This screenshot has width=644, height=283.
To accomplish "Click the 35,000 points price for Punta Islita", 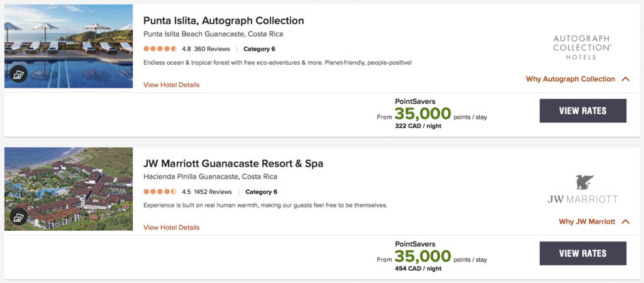I will pyautogui.click(x=423, y=114).
